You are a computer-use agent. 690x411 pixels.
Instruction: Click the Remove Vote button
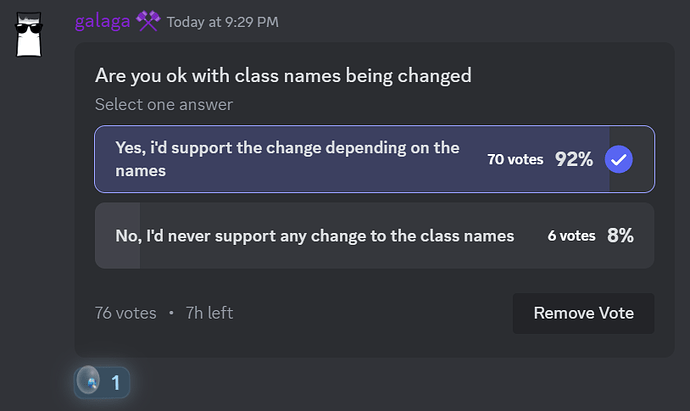584,313
